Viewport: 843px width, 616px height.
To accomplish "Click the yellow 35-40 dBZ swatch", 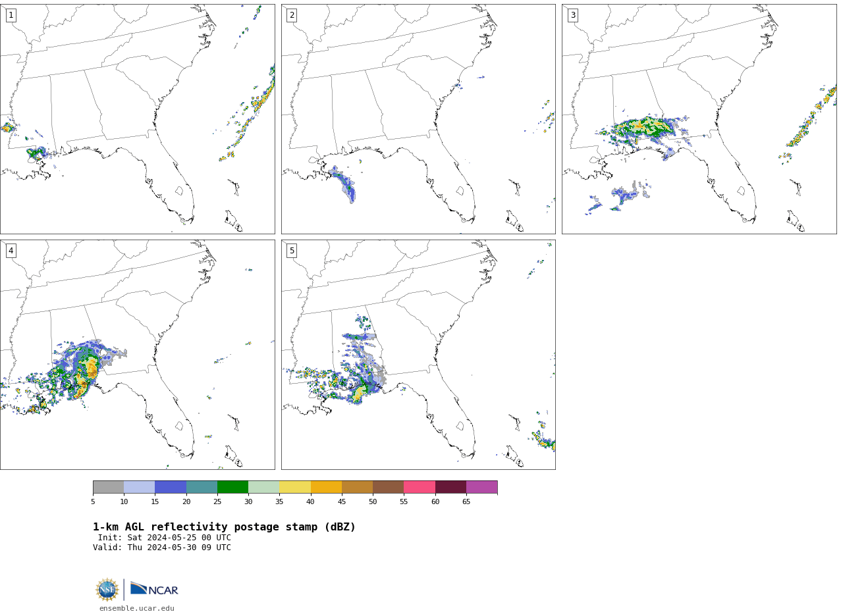I will [x=295, y=487].
